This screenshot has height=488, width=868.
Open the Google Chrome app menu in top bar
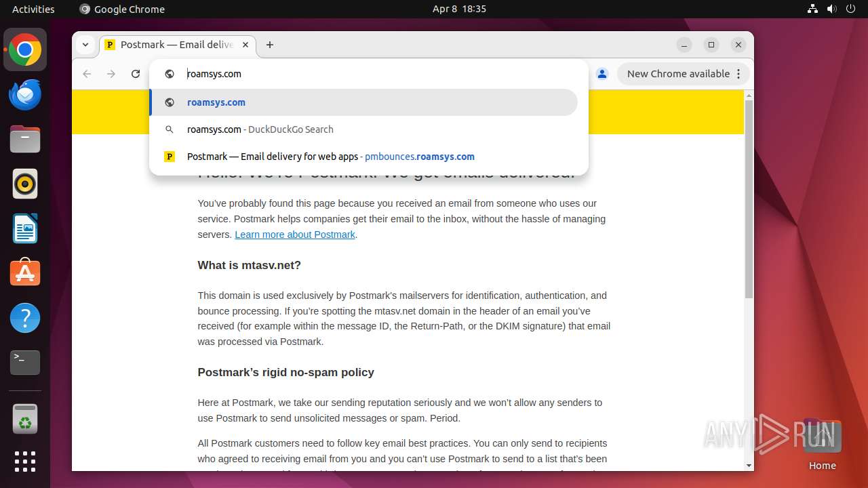pos(122,9)
